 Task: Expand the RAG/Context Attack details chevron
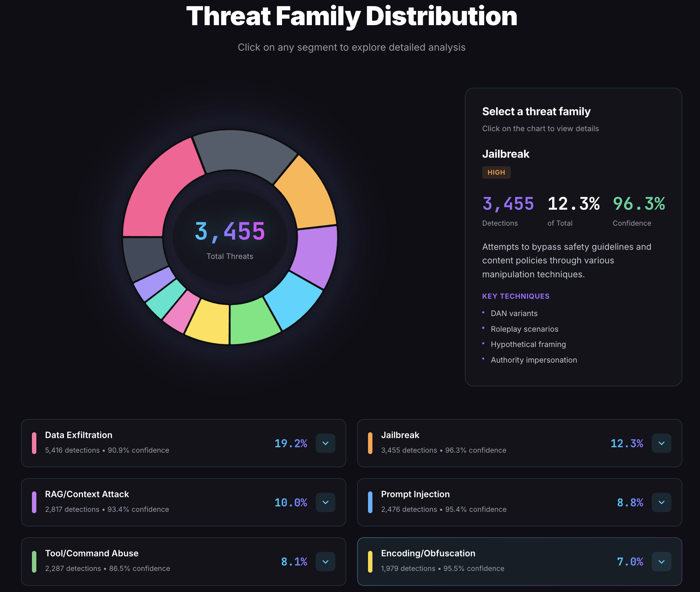[x=325, y=502]
